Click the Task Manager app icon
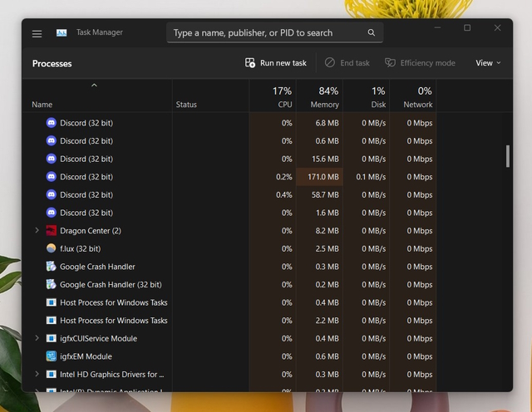 tap(62, 32)
